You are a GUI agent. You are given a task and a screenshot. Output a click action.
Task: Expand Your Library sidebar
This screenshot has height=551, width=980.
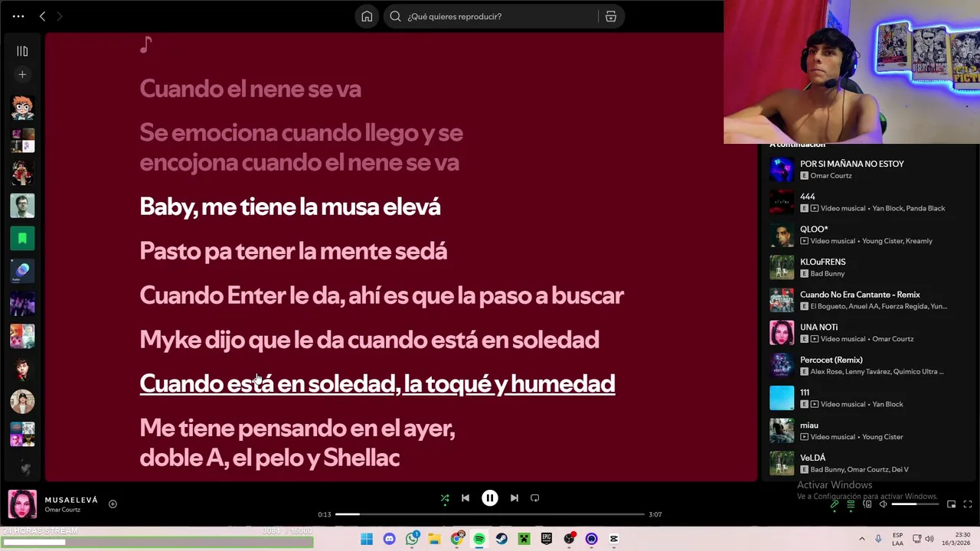pos(22,51)
